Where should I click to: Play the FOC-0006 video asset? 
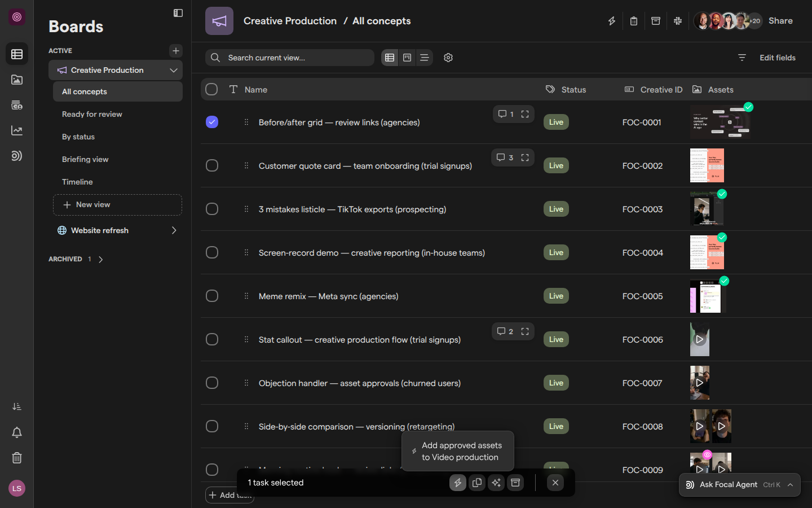700,339
